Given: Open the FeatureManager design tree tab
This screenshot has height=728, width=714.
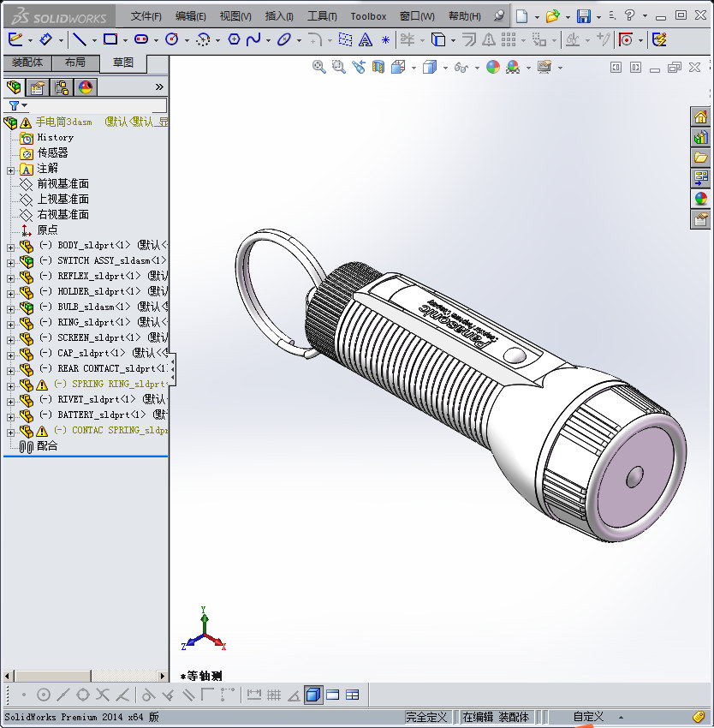Looking at the screenshot, I should coord(14,87).
